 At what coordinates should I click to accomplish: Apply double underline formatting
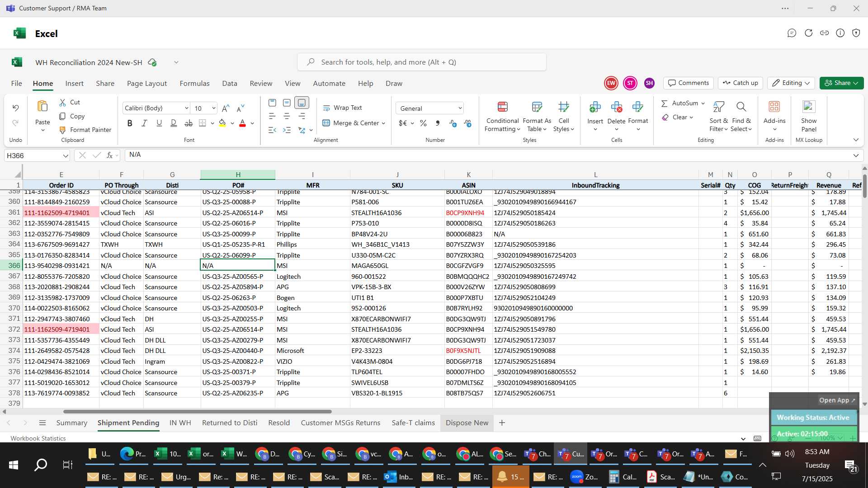coord(174,123)
